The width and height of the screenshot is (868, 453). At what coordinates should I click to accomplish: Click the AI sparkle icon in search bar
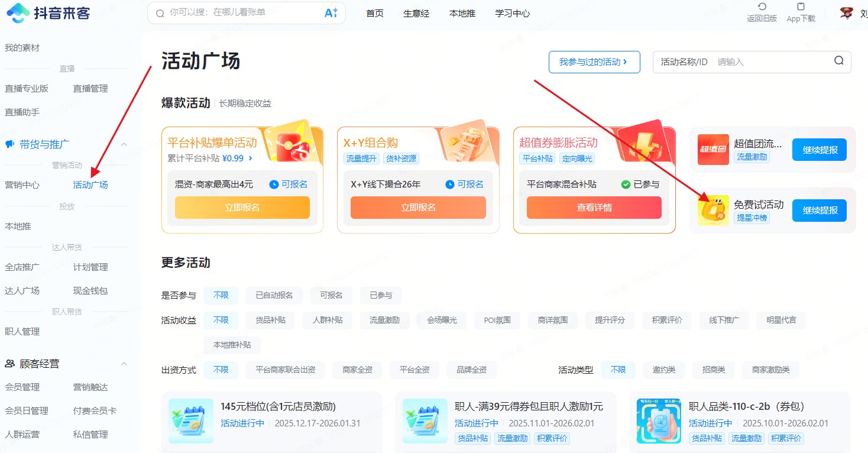[x=331, y=13]
